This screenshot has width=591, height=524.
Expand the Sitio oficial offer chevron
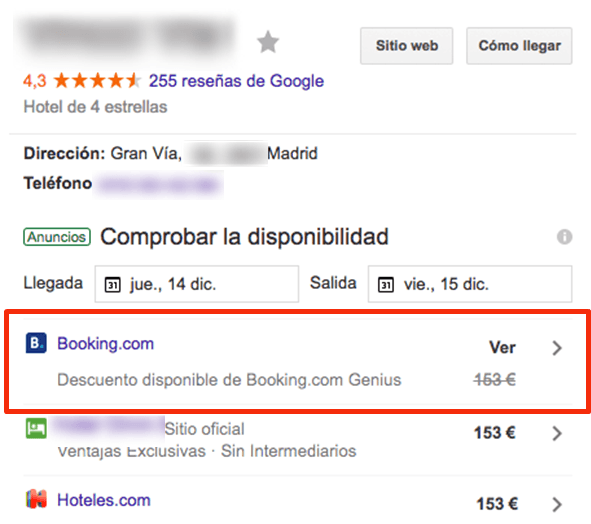[x=557, y=433]
